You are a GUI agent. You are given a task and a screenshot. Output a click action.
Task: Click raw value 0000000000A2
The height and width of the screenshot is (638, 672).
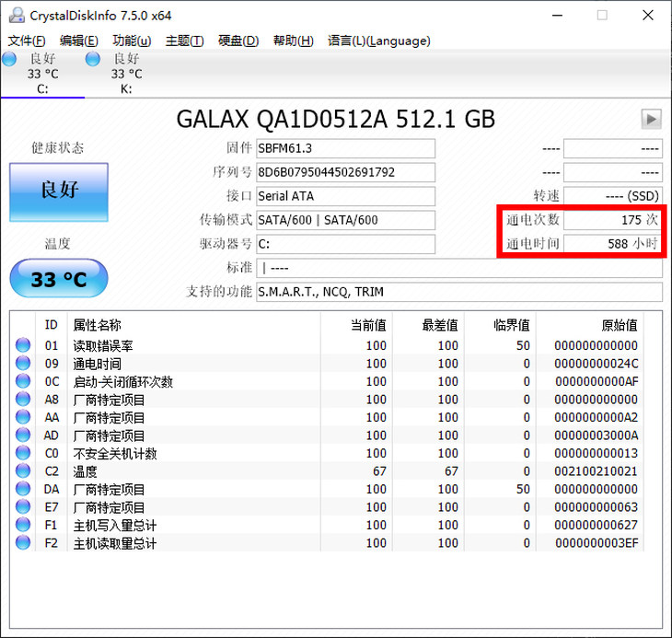(x=597, y=417)
